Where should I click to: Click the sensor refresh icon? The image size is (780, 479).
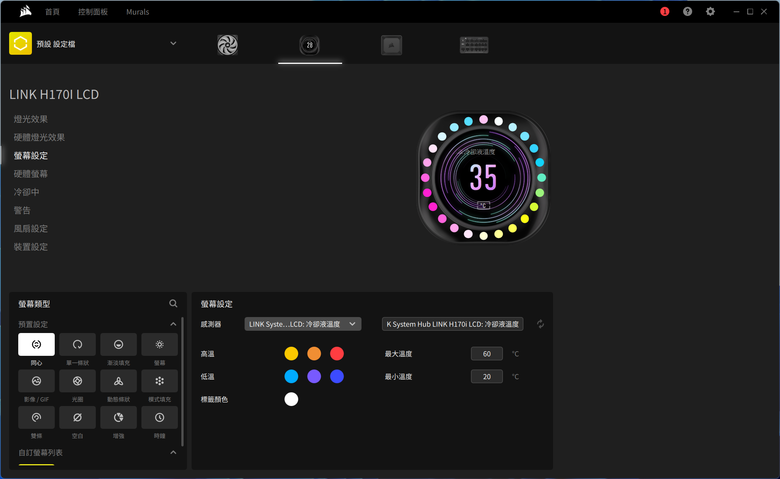point(540,324)
